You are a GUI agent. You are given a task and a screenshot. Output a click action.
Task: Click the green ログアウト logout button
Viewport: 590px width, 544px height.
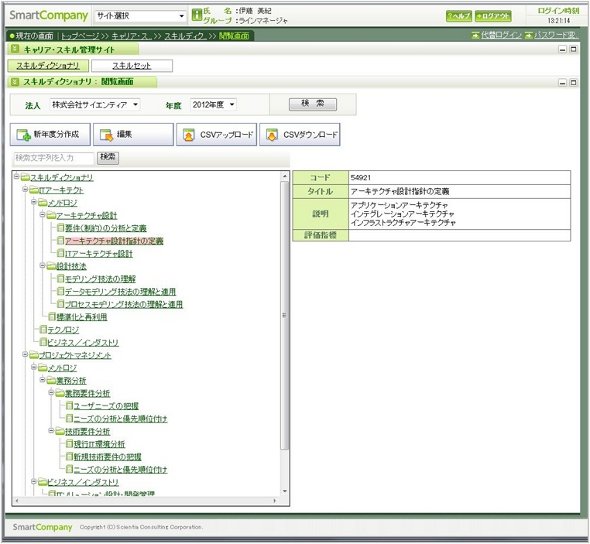click(x=493, y=16)
